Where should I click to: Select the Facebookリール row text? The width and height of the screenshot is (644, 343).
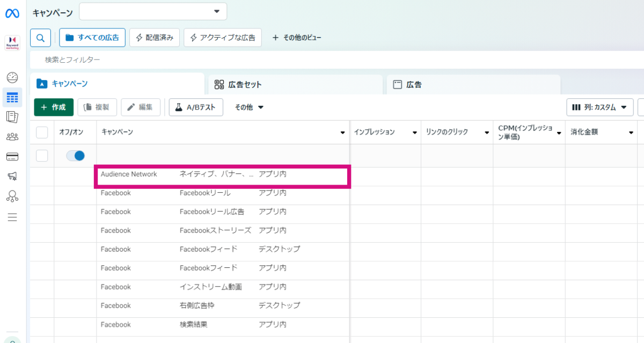[x=205, y=193]
